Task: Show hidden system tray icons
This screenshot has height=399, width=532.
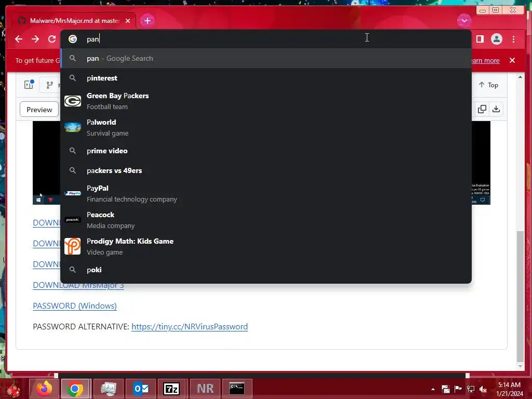Action: click(433, 389)
